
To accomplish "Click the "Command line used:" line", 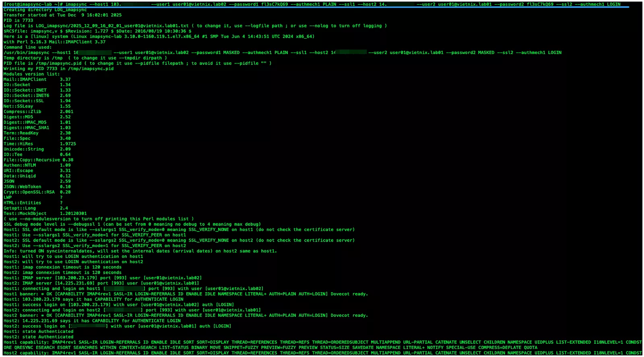I will click(27, 47).
